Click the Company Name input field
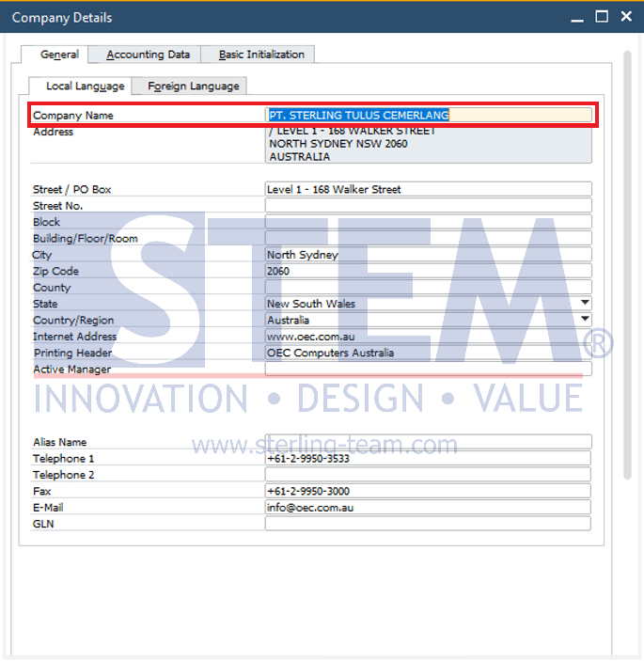The image size is (644, 661). (428, 115)
